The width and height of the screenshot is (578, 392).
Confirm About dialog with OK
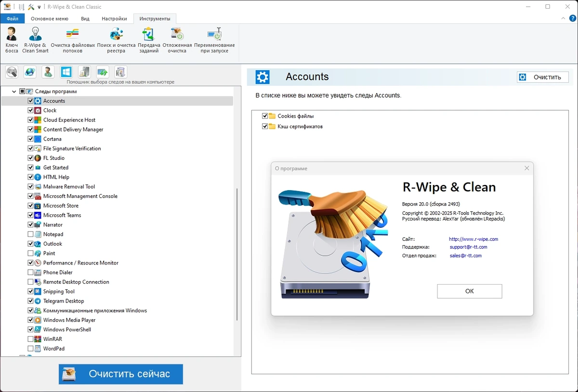(x=470, y=291)
